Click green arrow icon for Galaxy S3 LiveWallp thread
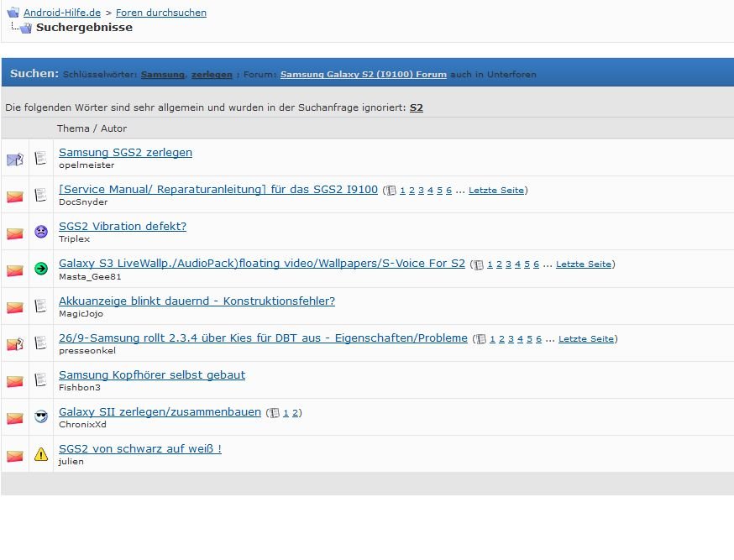This screenshot has height=560, width=734. tap(41, 269)
